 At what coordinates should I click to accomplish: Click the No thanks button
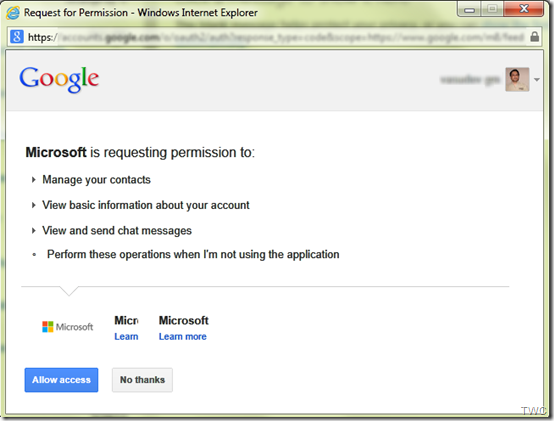point(142,380)
